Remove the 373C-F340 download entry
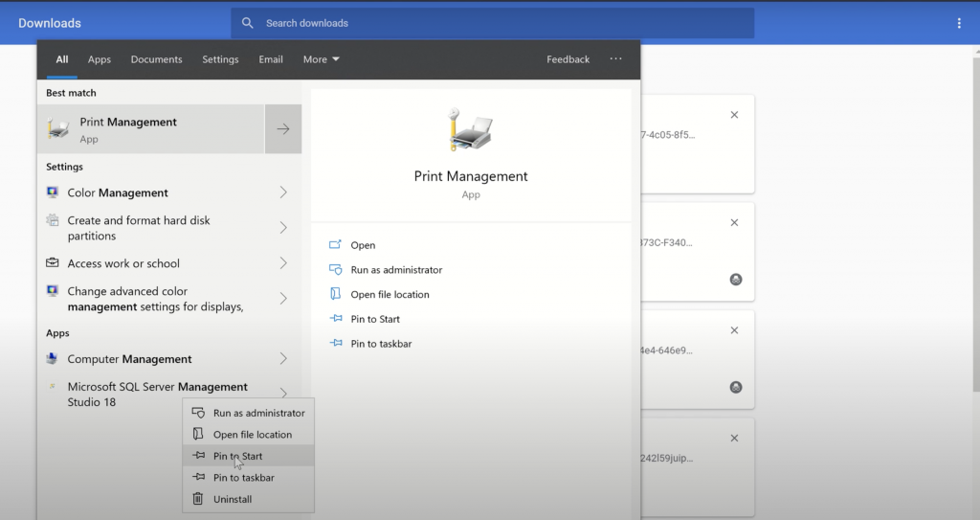This screenshot has width=980, height=520. pos(734,222)
